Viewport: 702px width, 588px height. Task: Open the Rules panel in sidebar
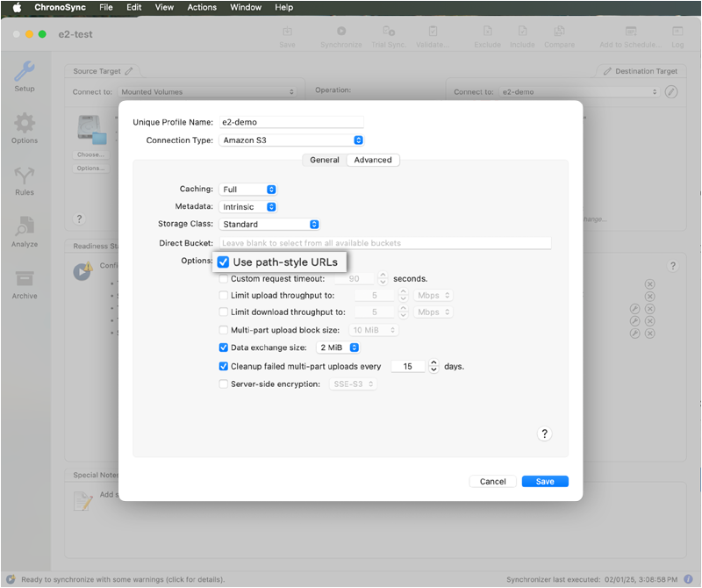click(25, 176)
